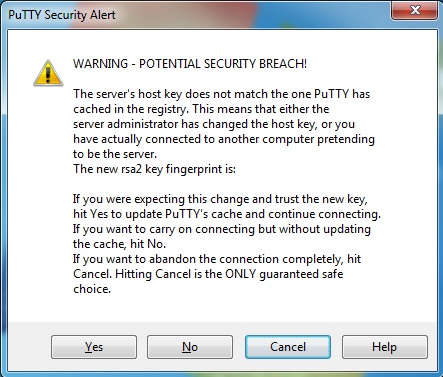
Task: Click the 'expecting this change' line
Action: tap(220, 199)
